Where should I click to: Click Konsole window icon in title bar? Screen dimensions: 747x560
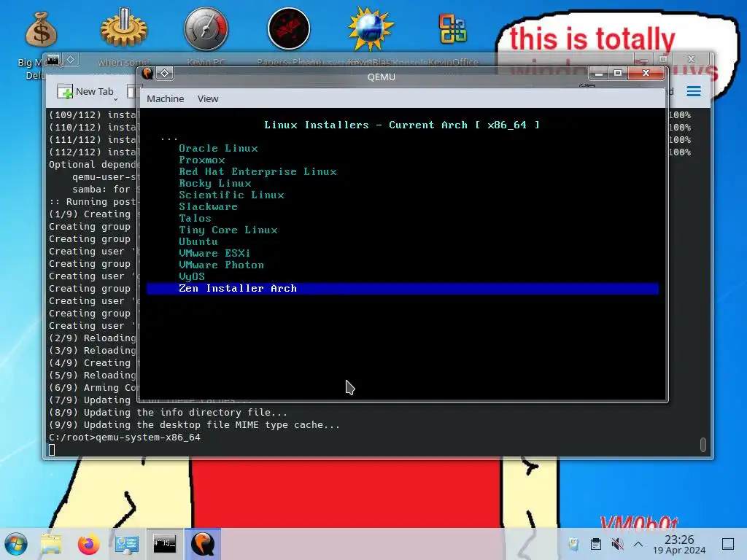tap(53, 60)
